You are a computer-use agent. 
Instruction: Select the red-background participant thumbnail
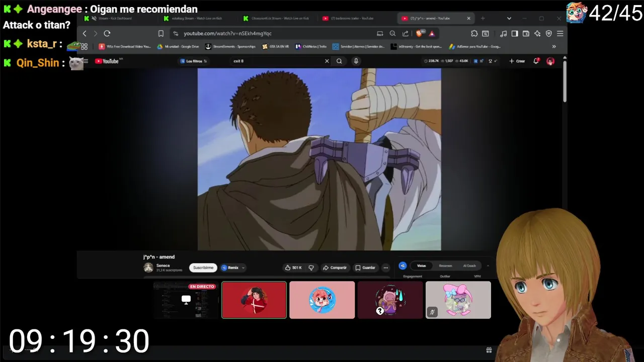click(254, 300)
